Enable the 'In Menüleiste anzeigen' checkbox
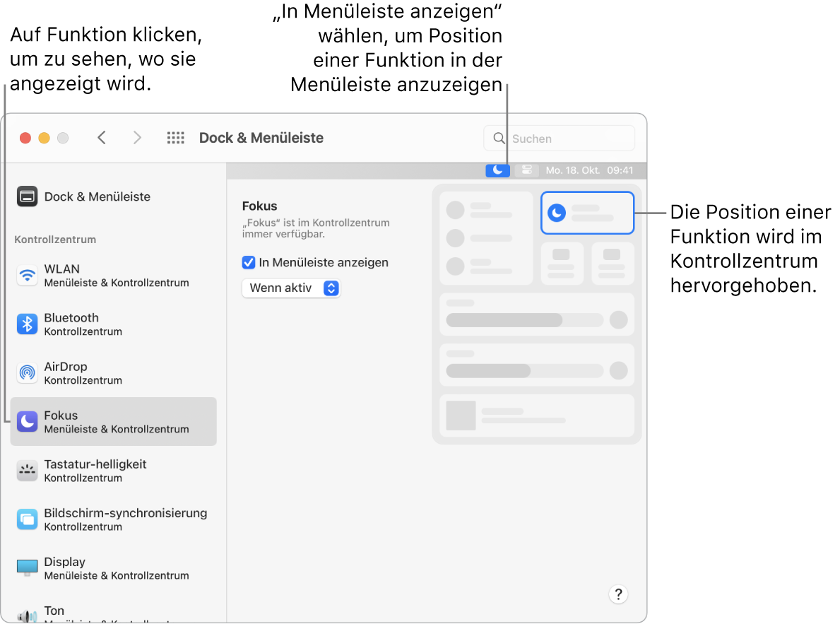840x624 pixels. click(248, 262)
